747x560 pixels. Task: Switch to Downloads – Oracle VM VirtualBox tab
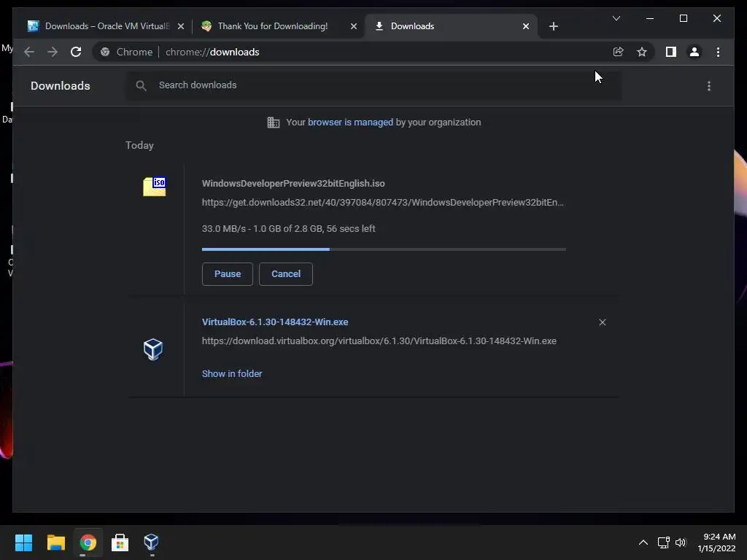[x=106, y=26]
